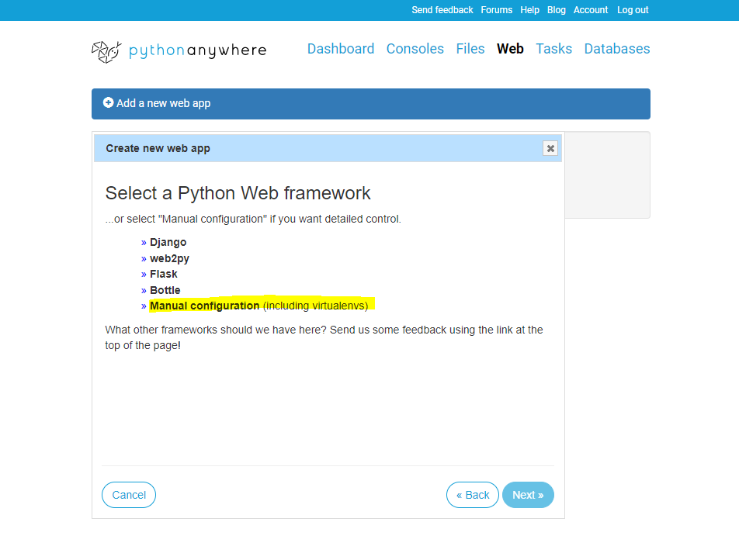This screenshot has width=739, height=560.
Task: Choose the Flask framework option
Action: [164, 274]
